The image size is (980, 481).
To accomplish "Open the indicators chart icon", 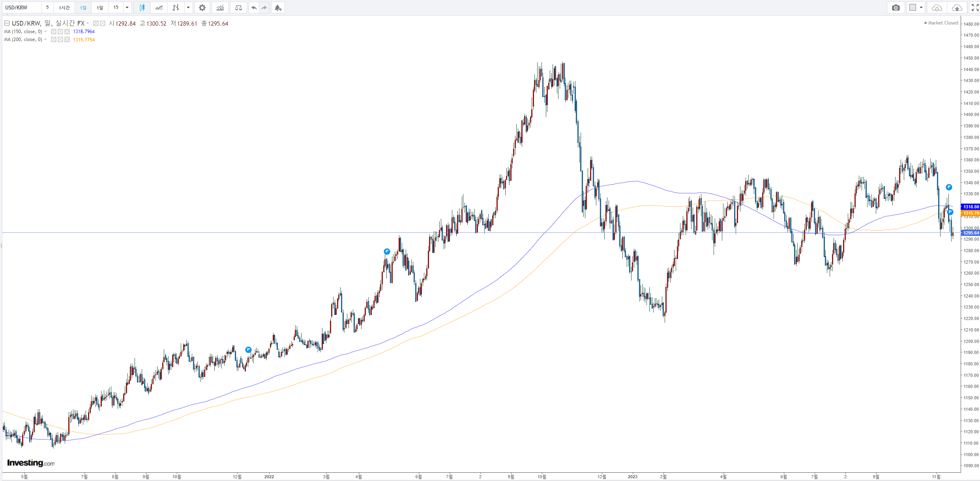I will 220,7.
